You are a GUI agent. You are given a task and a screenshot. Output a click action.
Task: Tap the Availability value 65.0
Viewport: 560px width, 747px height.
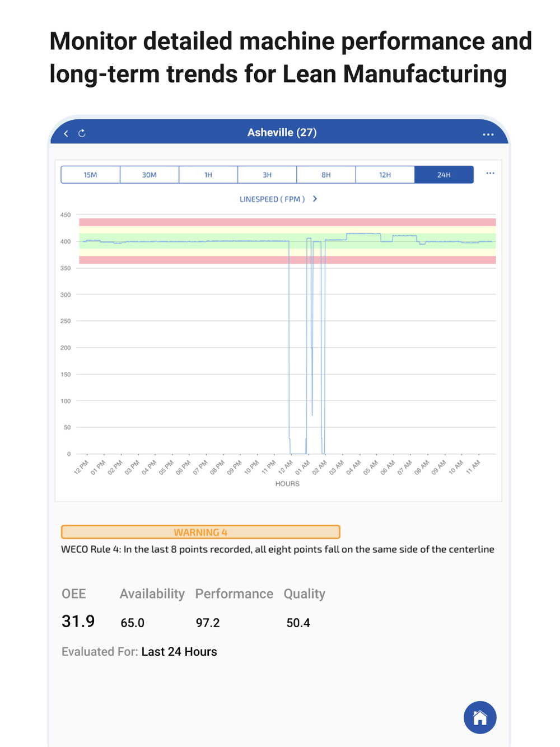pos(133,623)
